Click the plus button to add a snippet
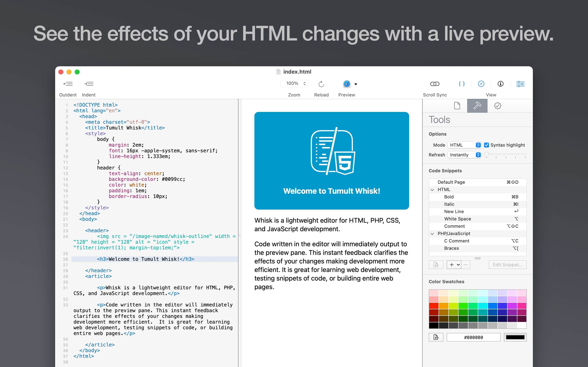This screenshot has height=367, width=588. point(451,265)
